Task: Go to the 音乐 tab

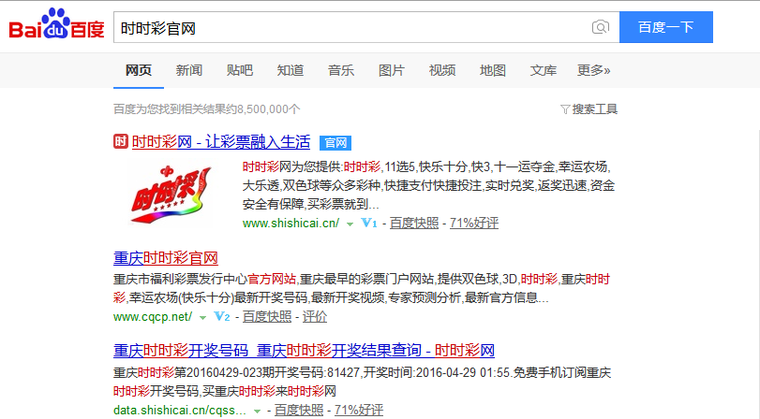Action: click(341, 70)
